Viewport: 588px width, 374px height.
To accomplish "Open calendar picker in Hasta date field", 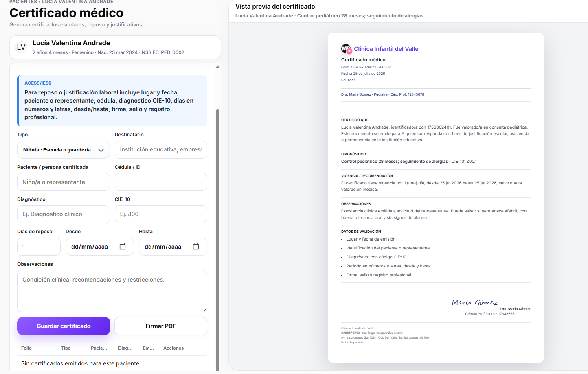I will [x=196, y=247].
